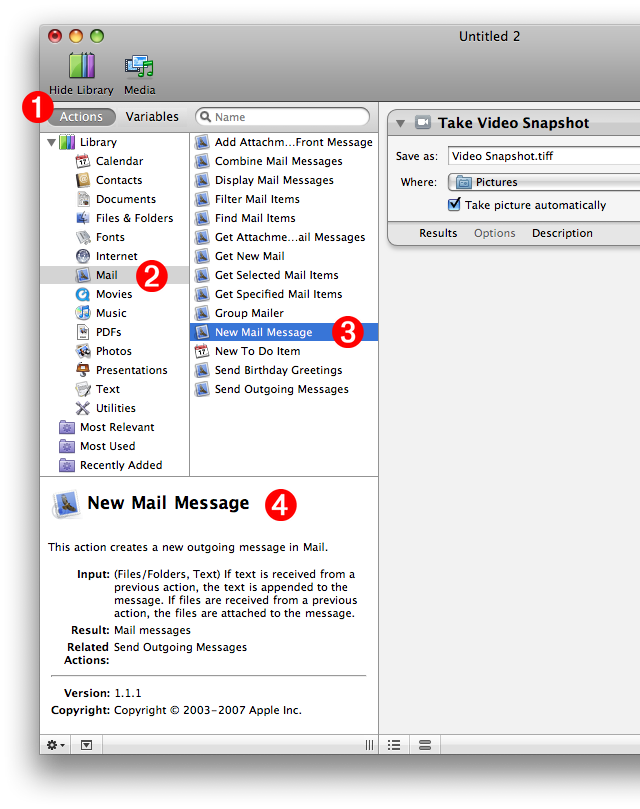Show the workflow variables view icon

point(425,745)
